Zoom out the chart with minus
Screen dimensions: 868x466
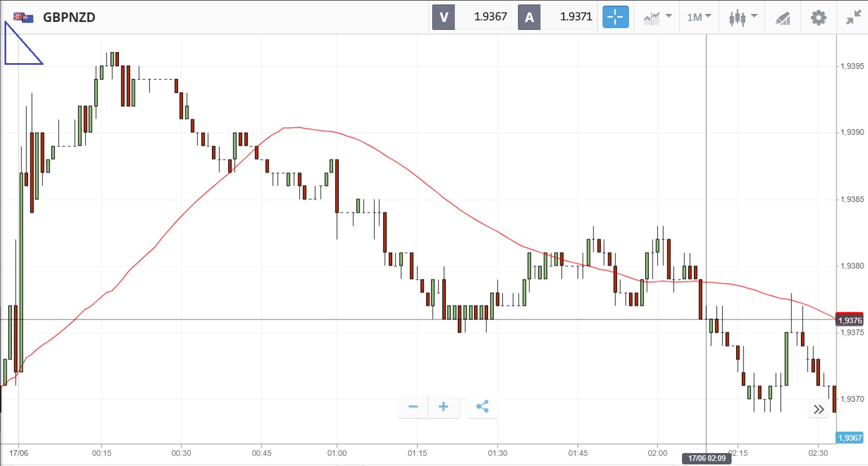click(x=413, y=406)
